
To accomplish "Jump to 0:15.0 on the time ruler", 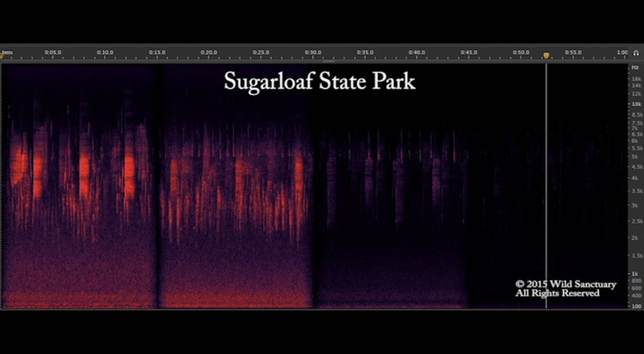I will pyautogui.click(x=157, y=52).
